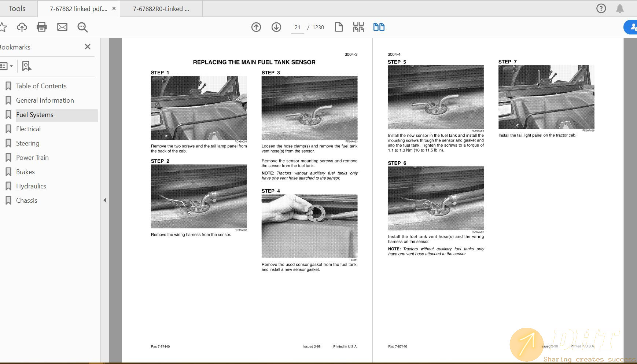This screenshot has width=637, height=364.
Task: Click the find bookmark icon
Action: [26, 66]
